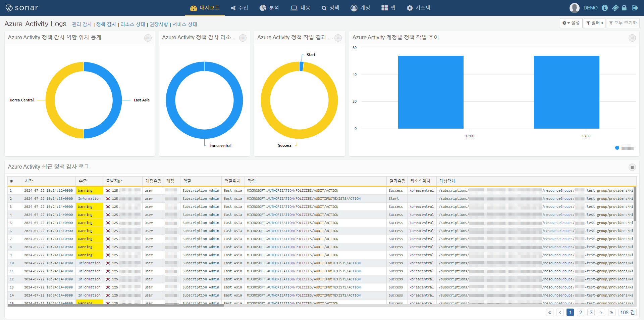Open the 수집 menu
This screenshot has width=644, height=320.
(x=239, y=8)
